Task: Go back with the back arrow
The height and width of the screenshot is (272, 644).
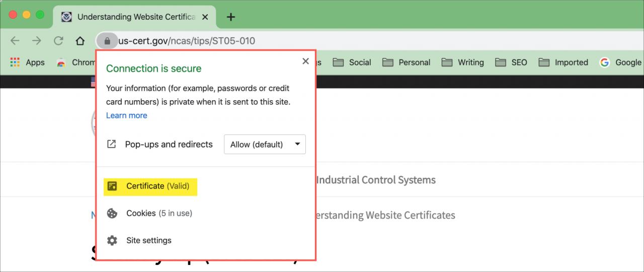Action: tap(15, 41)
